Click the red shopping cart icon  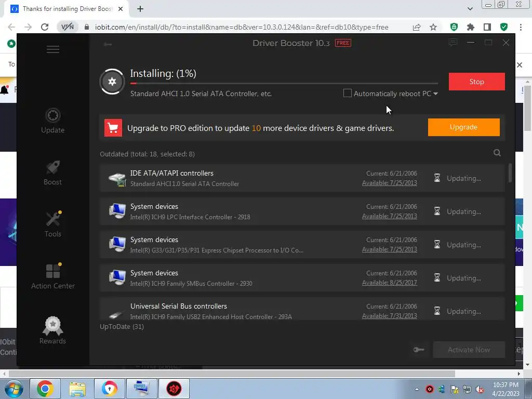(x=113, y=128)
